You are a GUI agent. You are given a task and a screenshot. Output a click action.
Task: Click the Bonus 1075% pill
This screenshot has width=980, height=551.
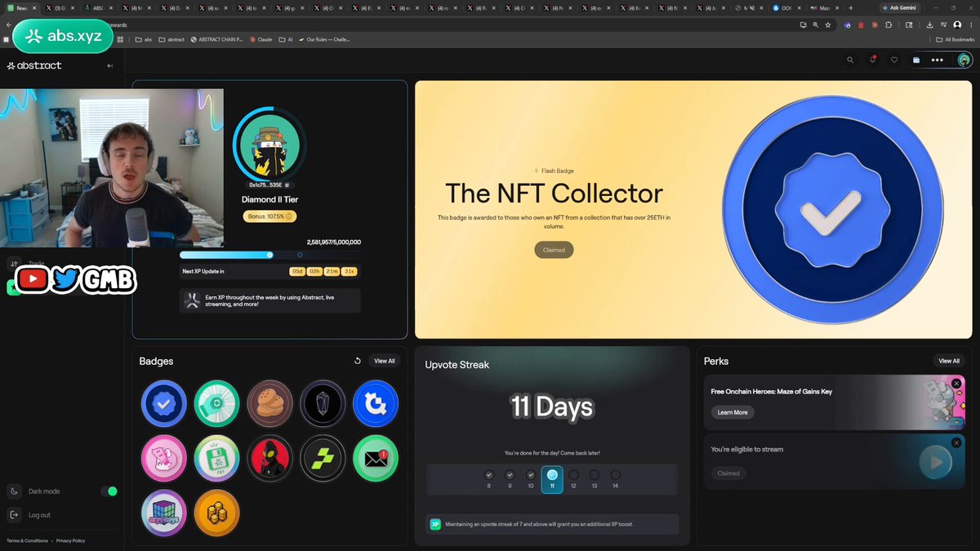[x=269, y=216]
